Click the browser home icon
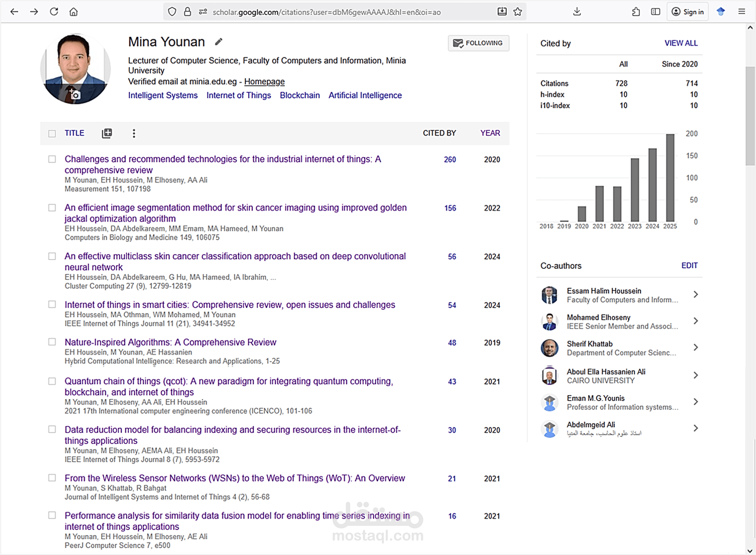This screenshot has height=555, width=756. [74, 12]
